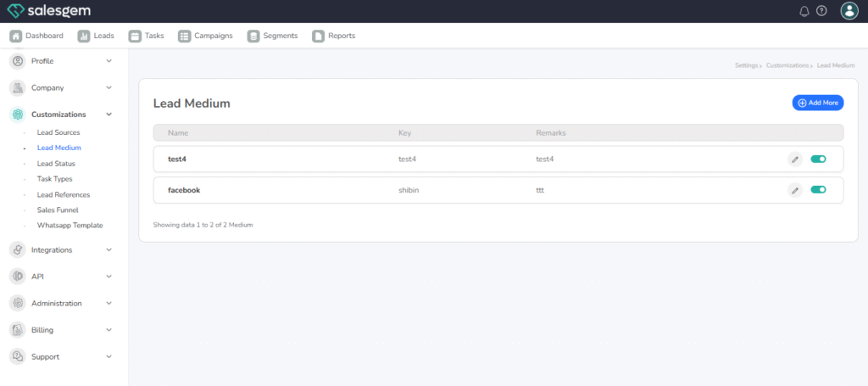Screen dimensions: 868x386
Task: Click the pencil edit icon for test4
Action: coord(794,159)
